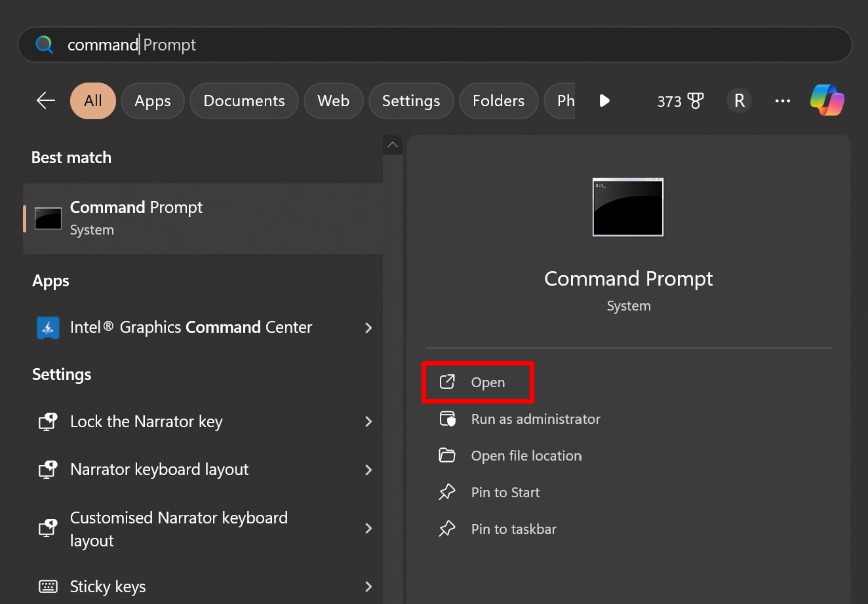Screen dimensions: 868x604
Task: Click the Narrator keyboard layout settings icon
Action: (48, 470)
